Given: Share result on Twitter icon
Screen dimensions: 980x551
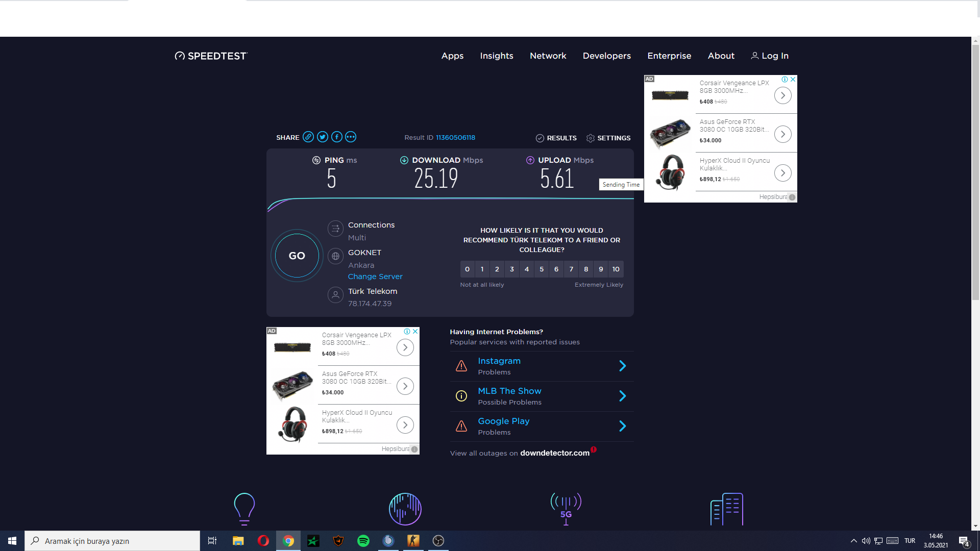Looking at the screenshot, I should coord(322,137).
